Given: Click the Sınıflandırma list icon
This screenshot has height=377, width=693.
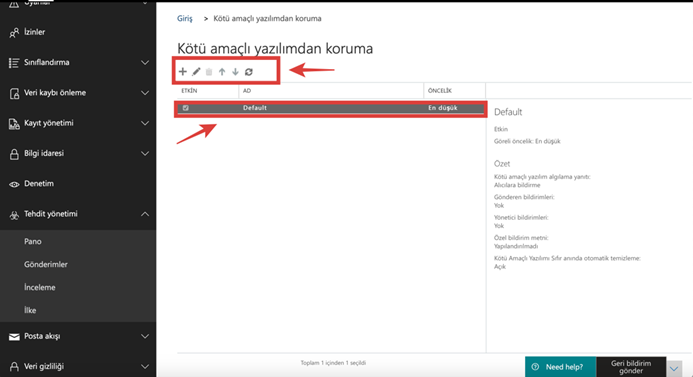Looking at the screenshot, I should (14, 63).
